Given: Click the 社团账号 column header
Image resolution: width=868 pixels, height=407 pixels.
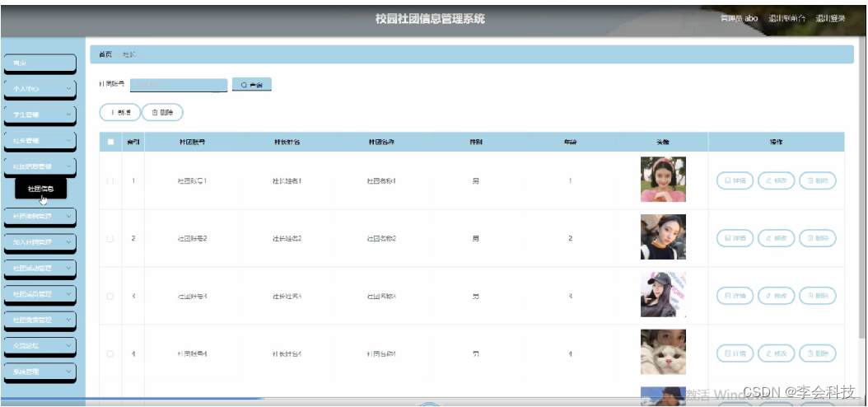Looking at the screenshot, I should click(192, 143).
